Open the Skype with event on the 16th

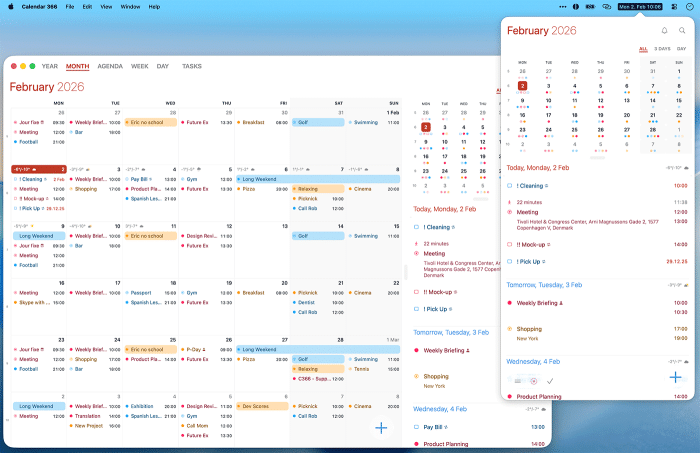pos(39,303)
